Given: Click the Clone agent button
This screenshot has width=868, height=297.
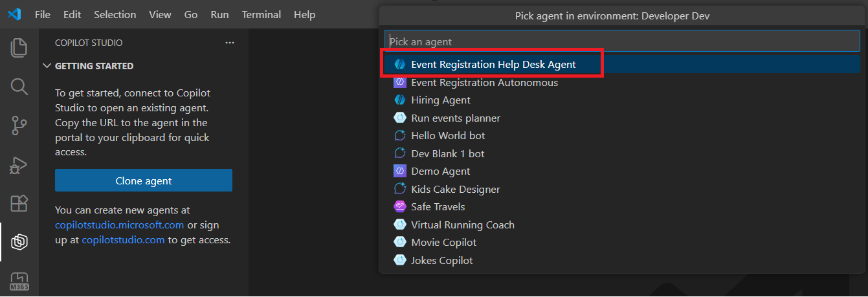Looking at the screenshot, I should [x=144, y=181].
